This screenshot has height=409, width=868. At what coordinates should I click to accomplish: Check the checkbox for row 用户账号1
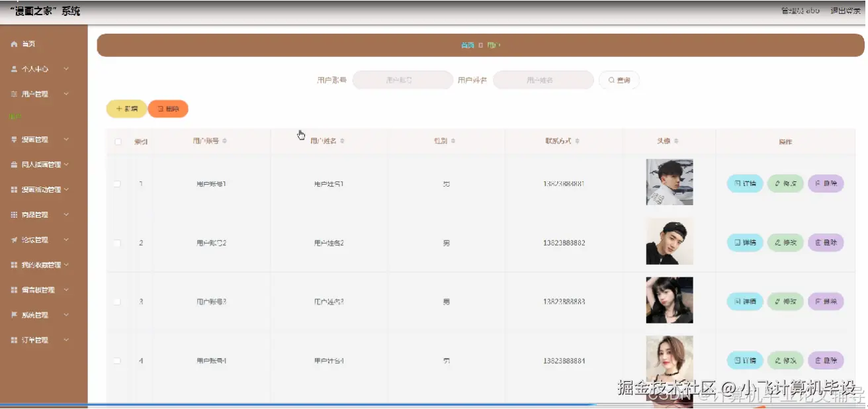pos(117,184)
